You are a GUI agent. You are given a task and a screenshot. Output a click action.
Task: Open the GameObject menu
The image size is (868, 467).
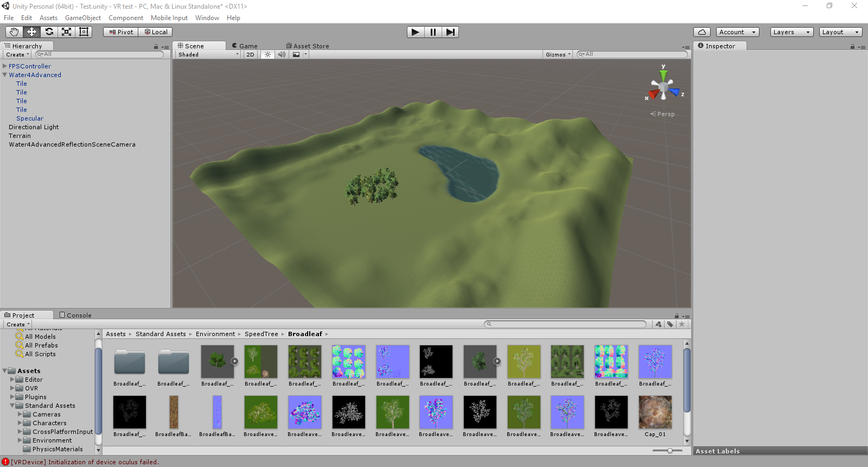(83, 18)
